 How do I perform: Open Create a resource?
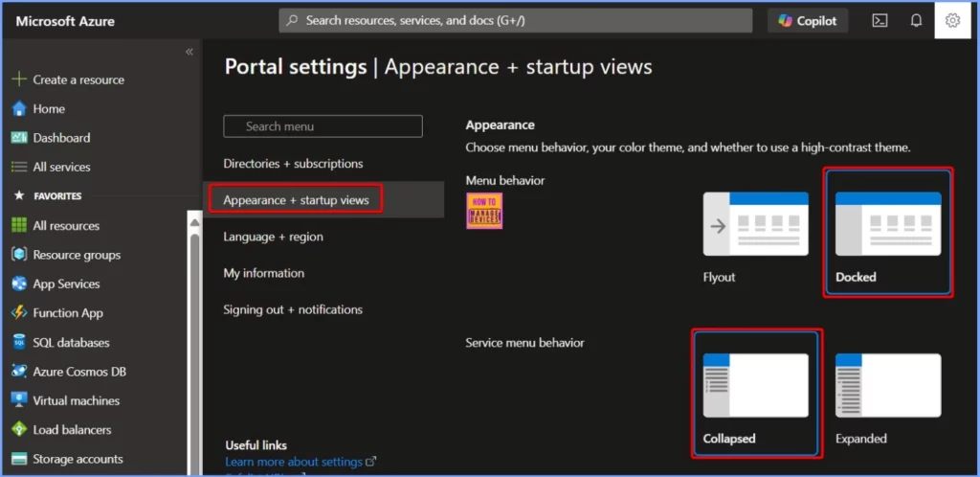(78, 79)
